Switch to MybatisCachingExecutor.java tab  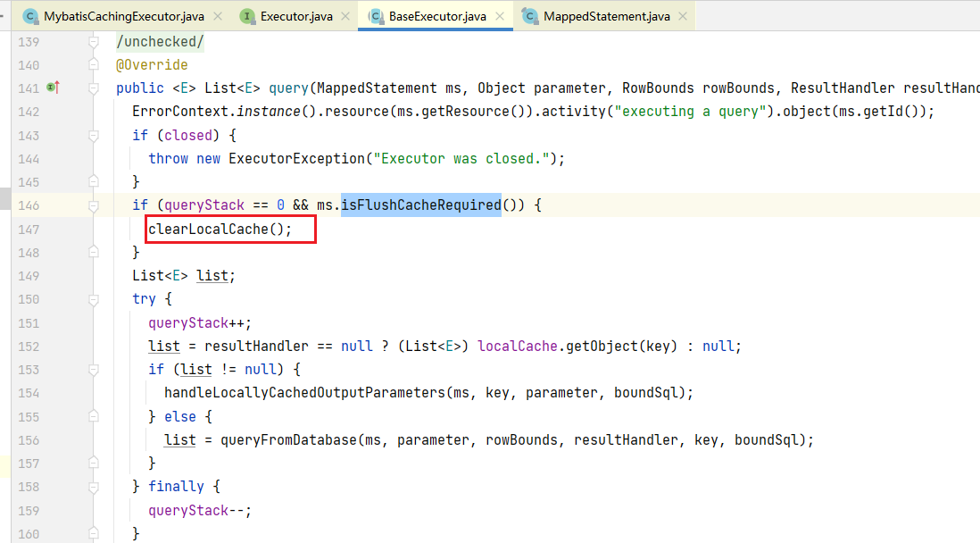(123, 16)
